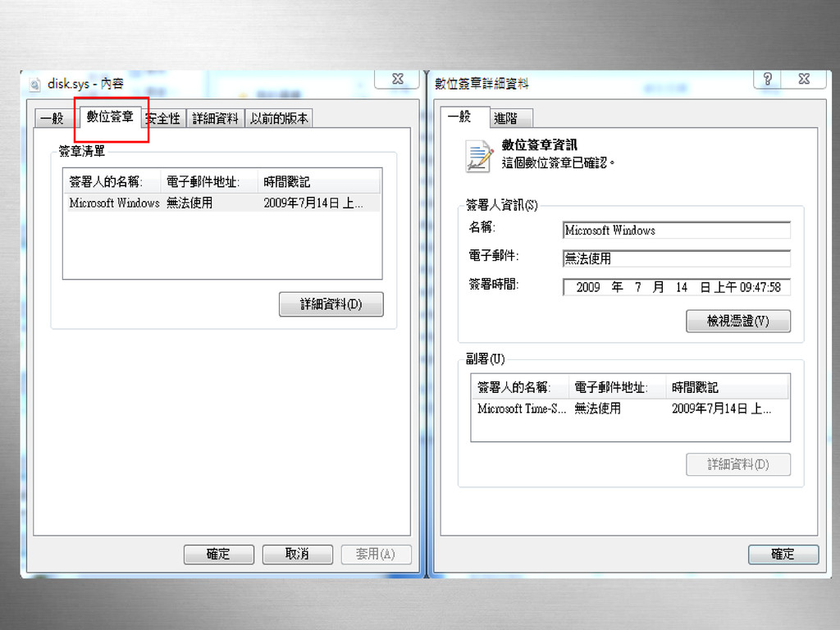The height and width of the screenshot is (630, 840).
Task: Click 2009年7月14日 timestamp in signature list
Action: click(313, 203)
